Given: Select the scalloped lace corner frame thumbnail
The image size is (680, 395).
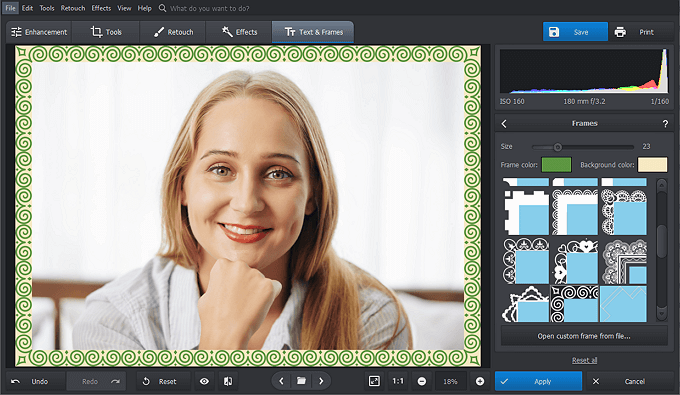Looking at the screenshot, I should (x=575, y=212).
